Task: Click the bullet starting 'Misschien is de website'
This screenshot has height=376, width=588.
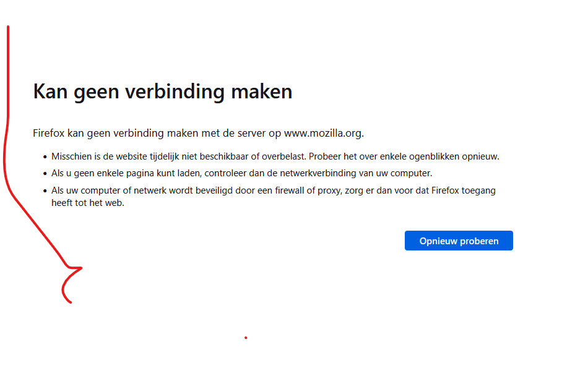Action: 275,156
